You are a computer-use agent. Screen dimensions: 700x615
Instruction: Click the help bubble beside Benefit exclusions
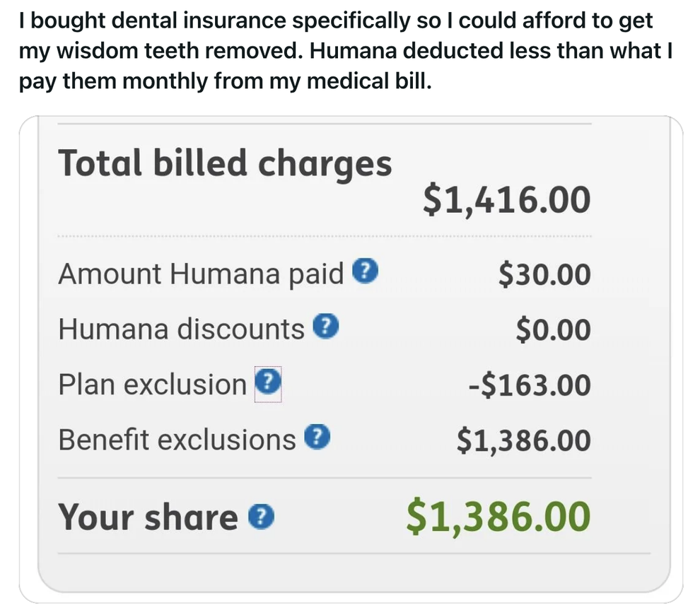(319, 437)
